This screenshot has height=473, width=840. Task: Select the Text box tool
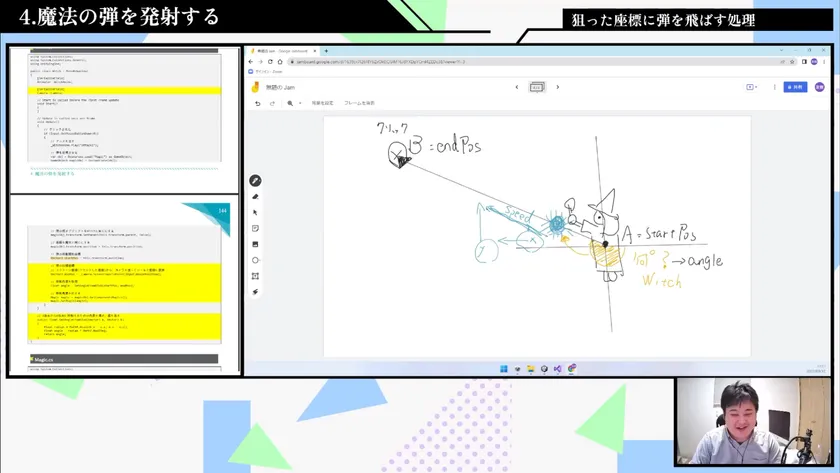coord(256,276)
